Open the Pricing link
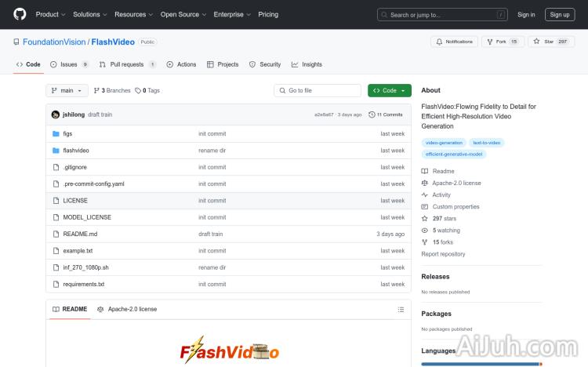This screenshot has width=588, height=367. point(268,14)
